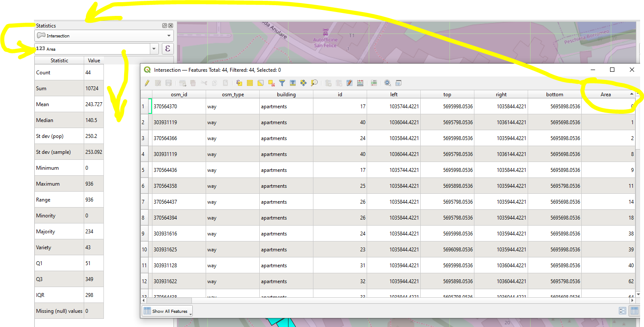Sort by the osm_id column header
Viewport: 644px width, 327px height.
pyautogui.click(x=179, y=95)
